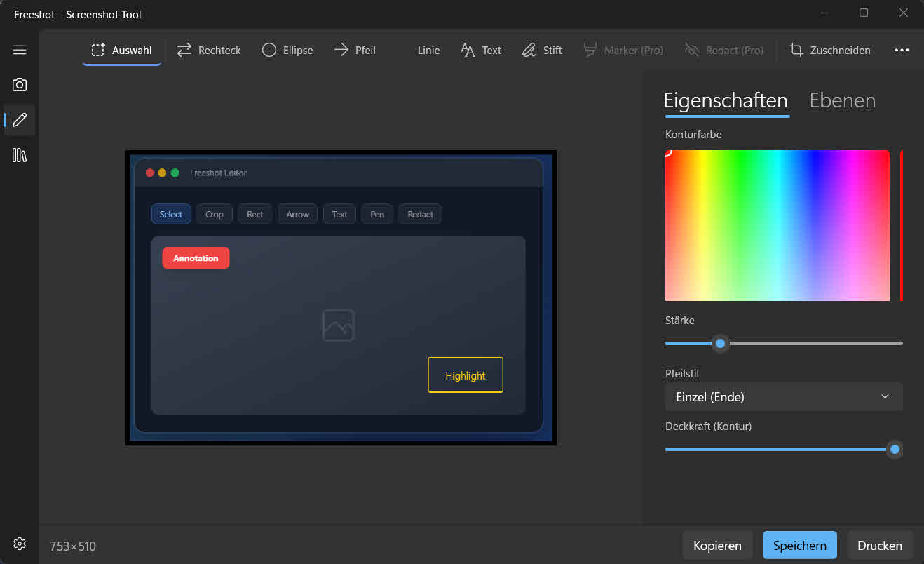Click the red hue bar beside the spectrum
The height and width of the screenshot is (564, 924).
[x=902, y=225]
